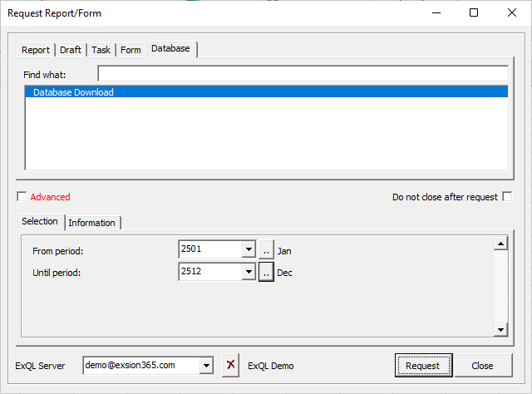Click From period browse button

(x=266, y=249)
